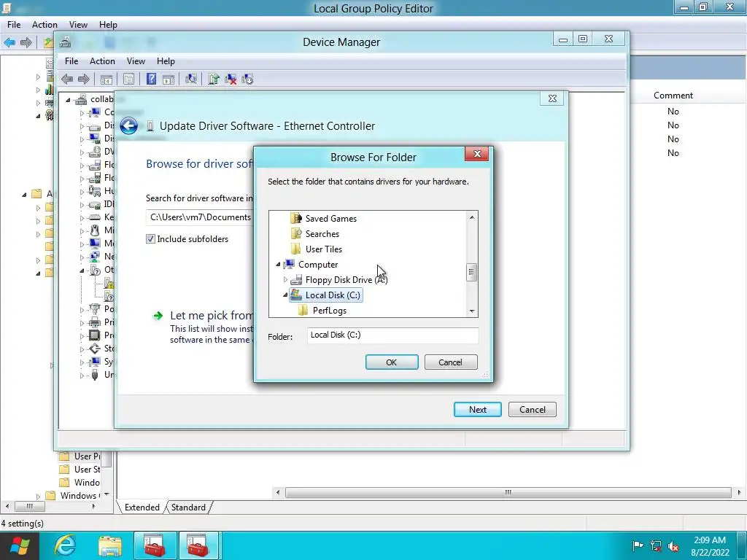Screen dimensions: 747x560
Task: Close the Browse For Folder dialog
Action: [x=477, y=154]
